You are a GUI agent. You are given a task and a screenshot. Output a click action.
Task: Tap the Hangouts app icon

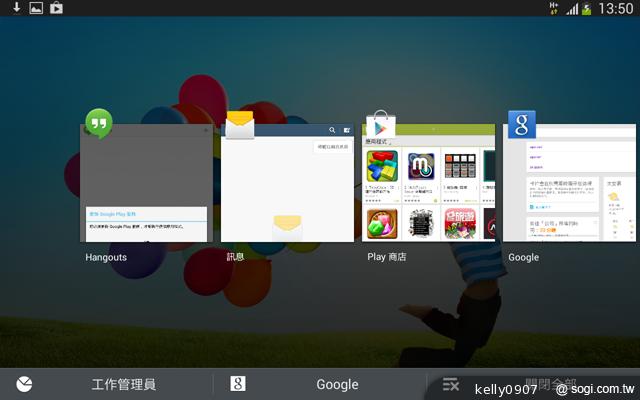(99, 123)
